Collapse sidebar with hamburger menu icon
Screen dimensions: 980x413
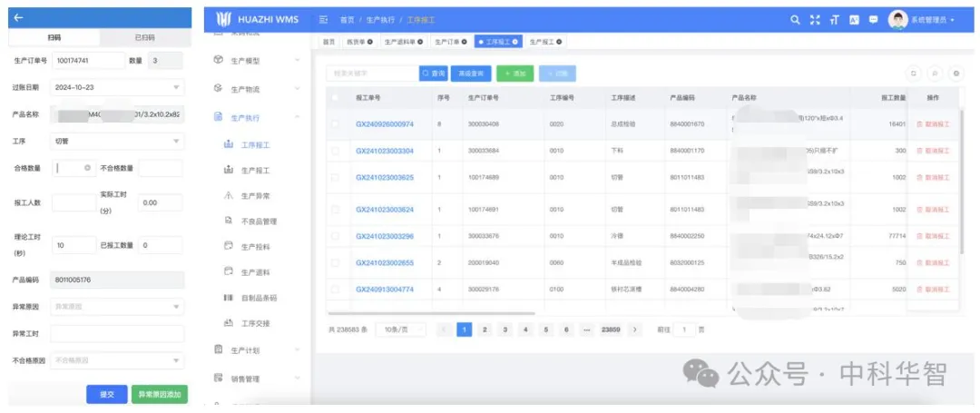click(323, 19)
